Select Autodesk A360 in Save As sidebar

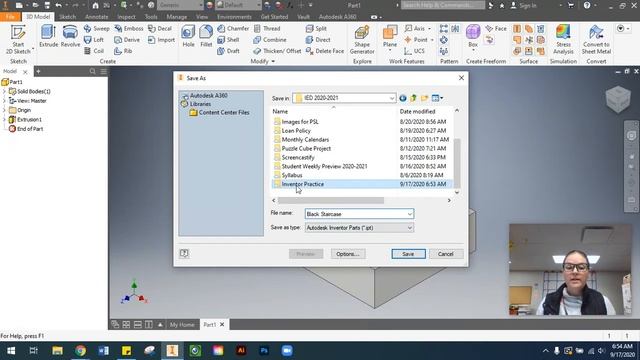205,96
